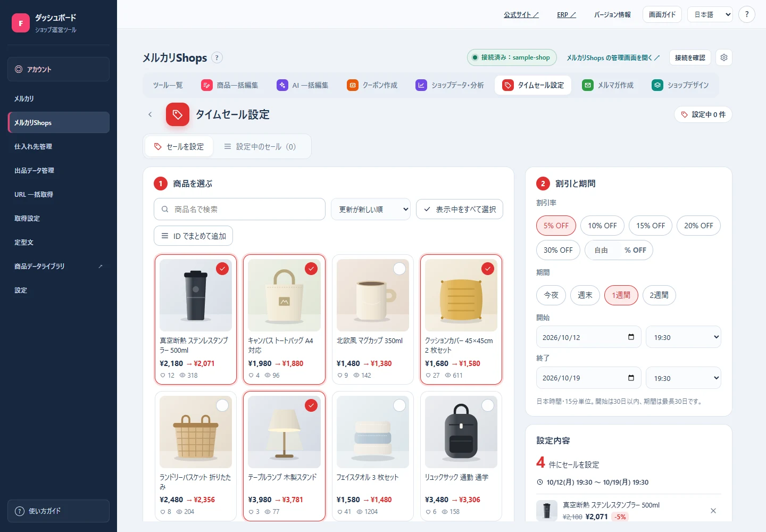Check the ランドリーバスケット product circle

[x=222, y=405]
